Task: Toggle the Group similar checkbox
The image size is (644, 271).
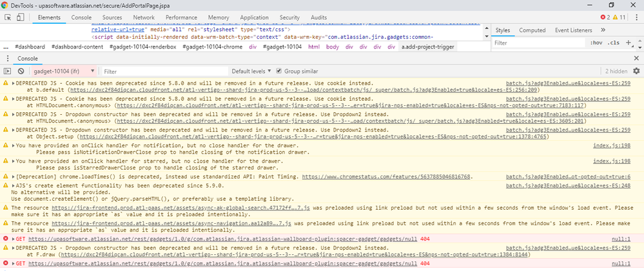Action: [x=279, y=71]
